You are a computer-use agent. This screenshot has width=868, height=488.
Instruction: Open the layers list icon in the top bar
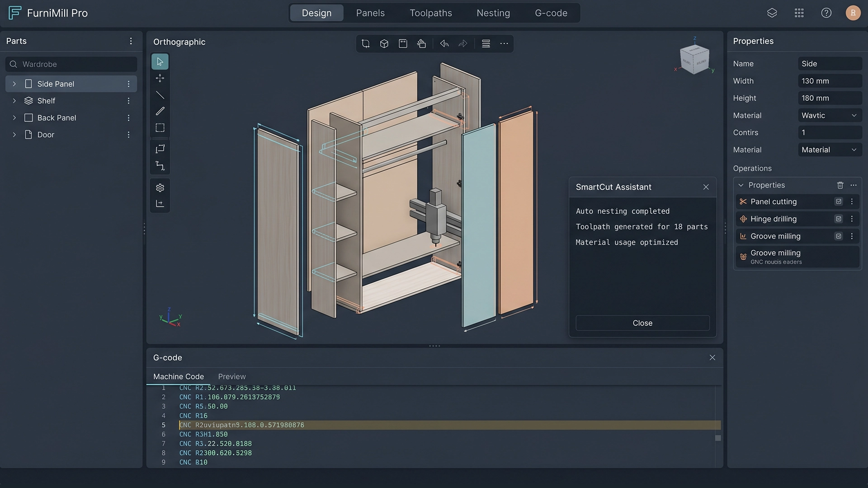pyautogui.click(x=772, y=13)
